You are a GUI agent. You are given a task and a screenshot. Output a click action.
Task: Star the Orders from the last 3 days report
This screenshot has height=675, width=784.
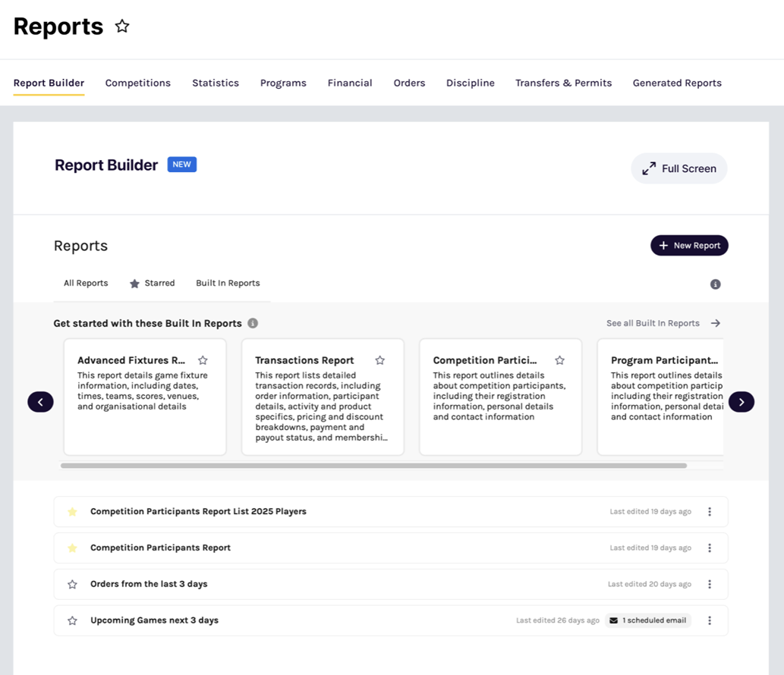click(72, 585)
